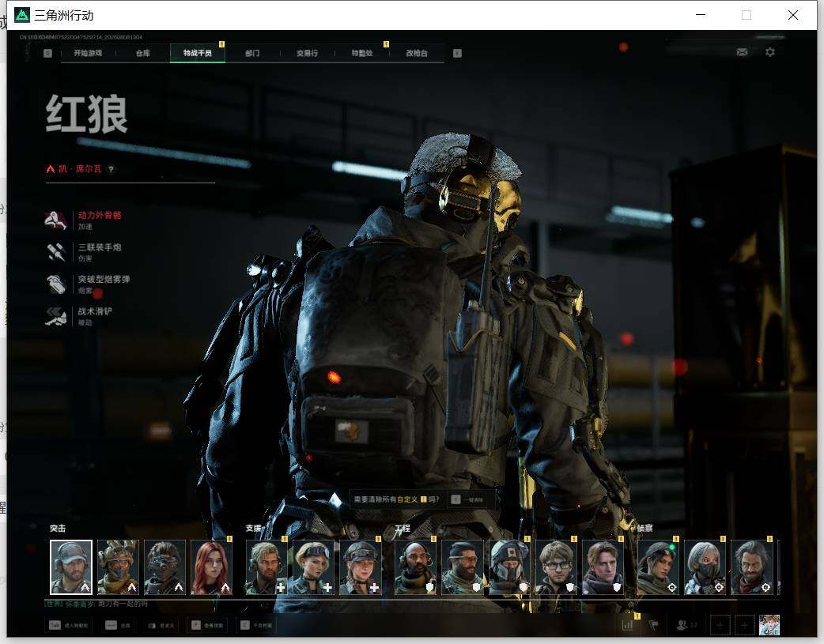Select the highlighted assault operator with cap
824x644 pixels.
tap(71, 567)
